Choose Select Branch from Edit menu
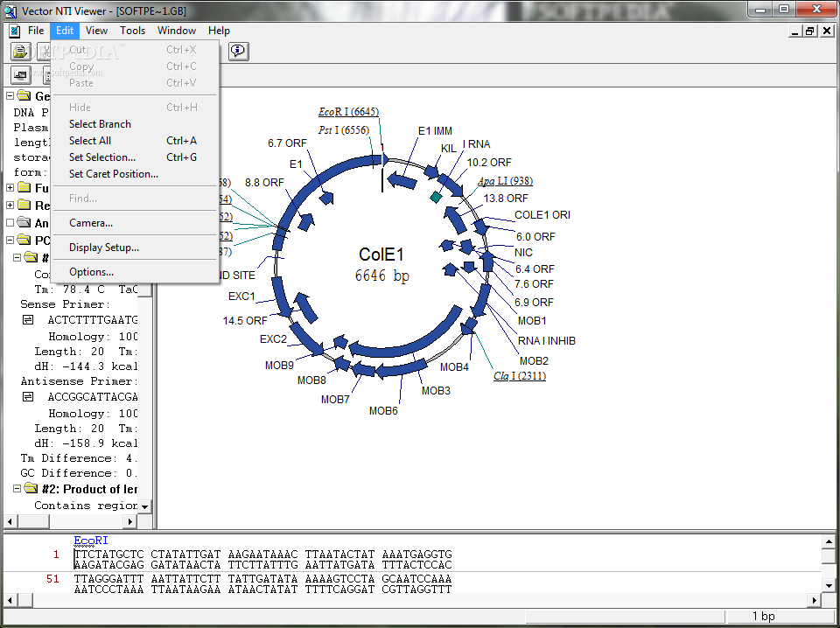Screen dimensions: 840x628 click(135, 124)
